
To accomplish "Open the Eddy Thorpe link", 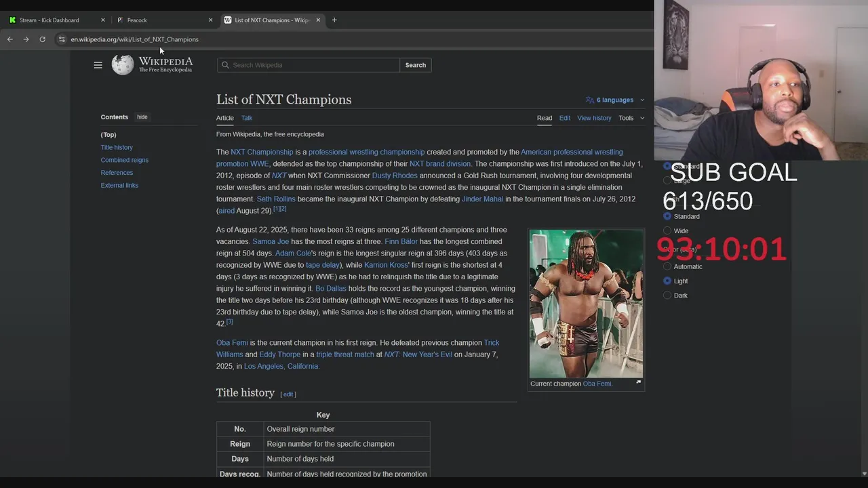I will pyautogui.click(x=280, y=354).
